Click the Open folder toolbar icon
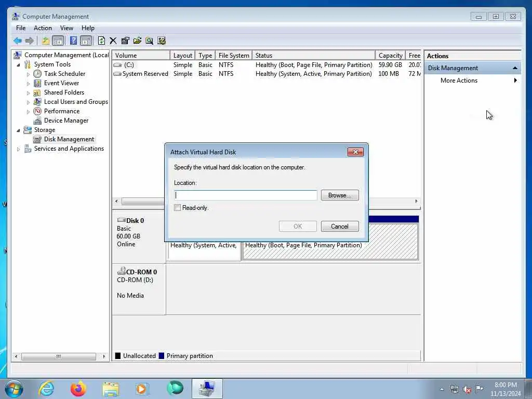The height and width of the screenshot is (399, 532). coord(137,41)
